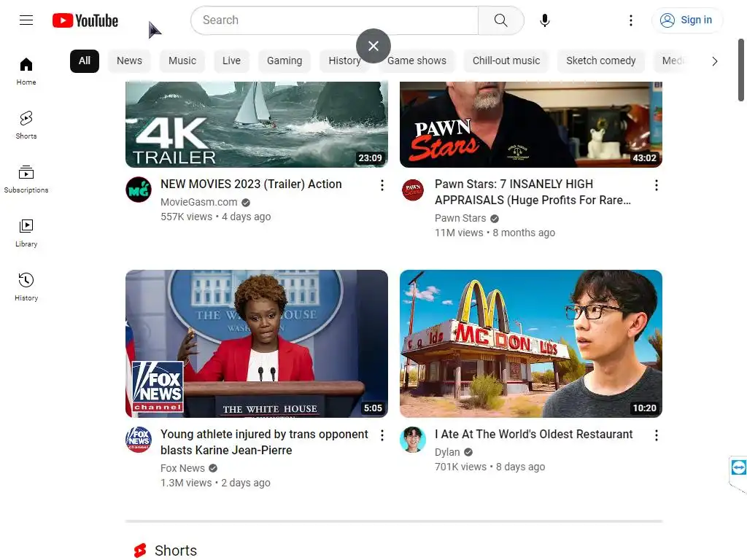Open the settings three-dot menu in header
This screenshot has height=560, width=747.
click(x=631, y=20)
